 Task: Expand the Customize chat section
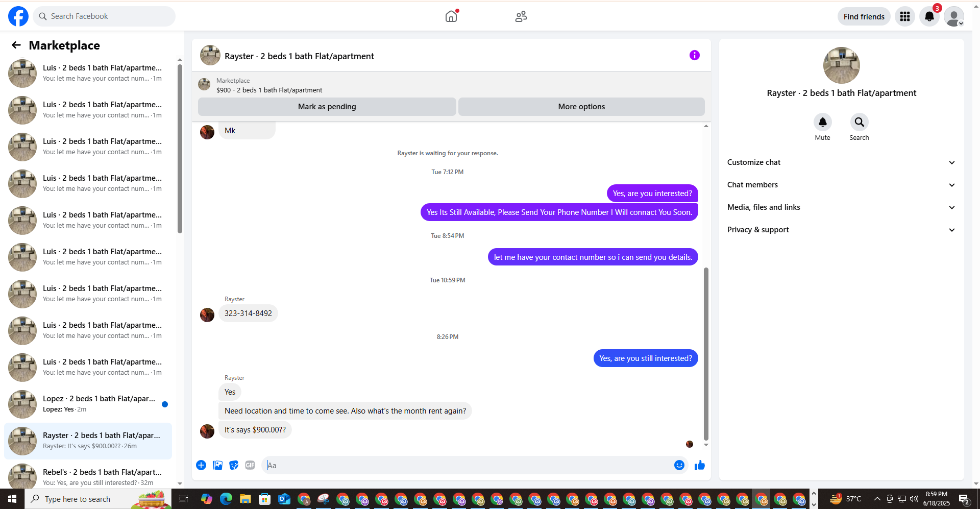841,162
